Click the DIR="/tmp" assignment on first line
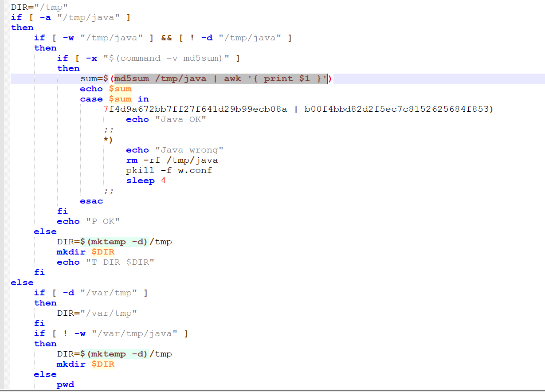Viewport: 545px width, 392px height. 39,7
